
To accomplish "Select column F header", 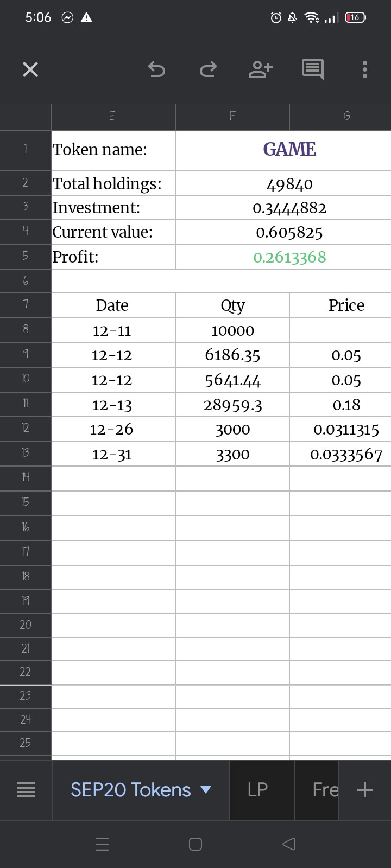I will click(232, 116).
